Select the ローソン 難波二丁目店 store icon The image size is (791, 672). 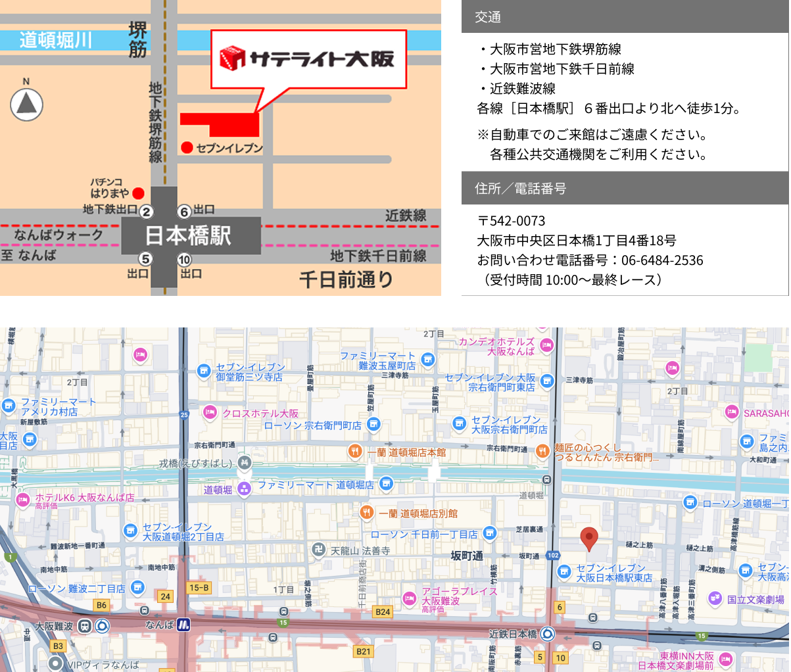(137, 587)
